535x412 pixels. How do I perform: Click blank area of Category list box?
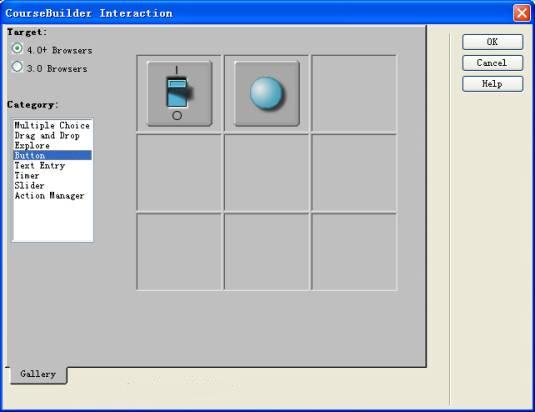(53, 221)
